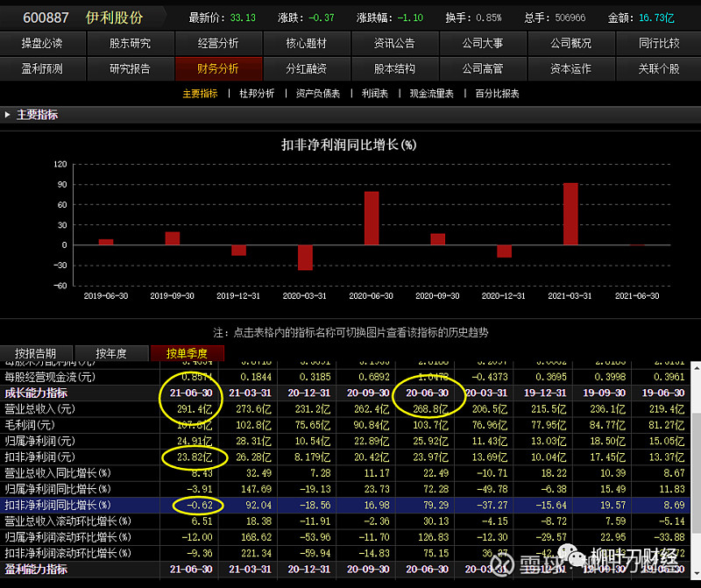Click the -37.27 growth value cell
Screen dimensions: 701x588
[x=492, y=506]
